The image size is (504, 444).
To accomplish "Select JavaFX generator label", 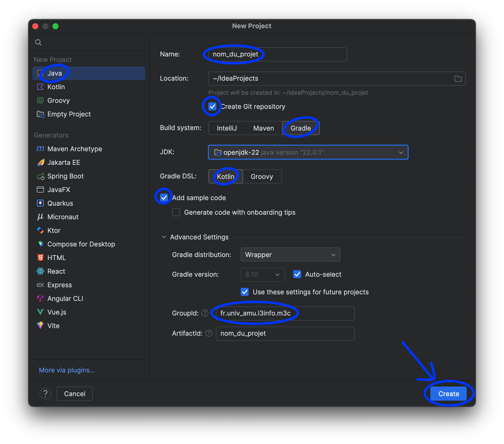I will [x=59, y=190].
